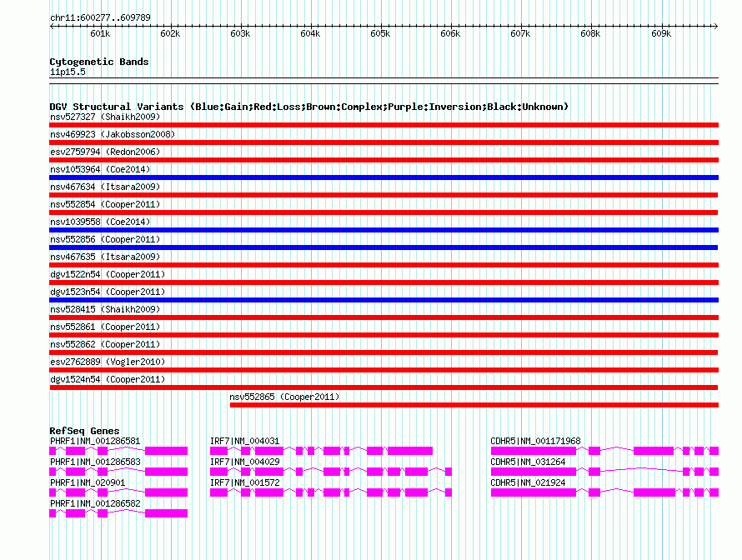
Task: Click the PHRF1|NM_001286582 transcript label
Action: pos(95,503)
